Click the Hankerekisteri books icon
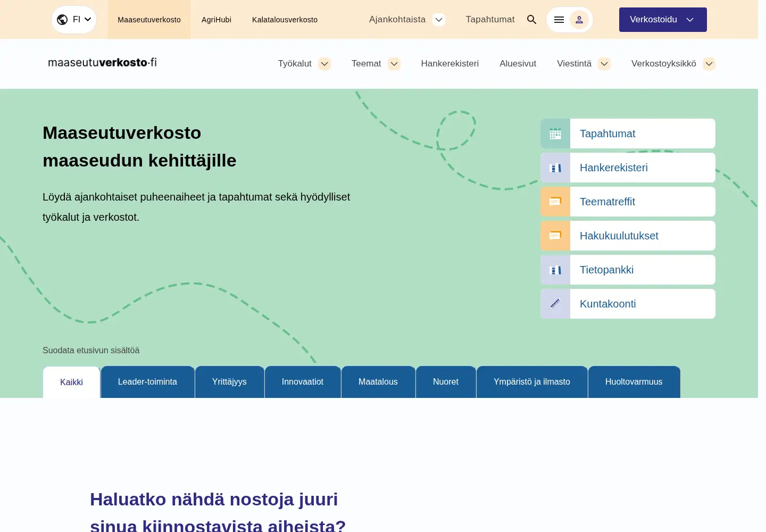766x532 pixels. coord(555,168)
